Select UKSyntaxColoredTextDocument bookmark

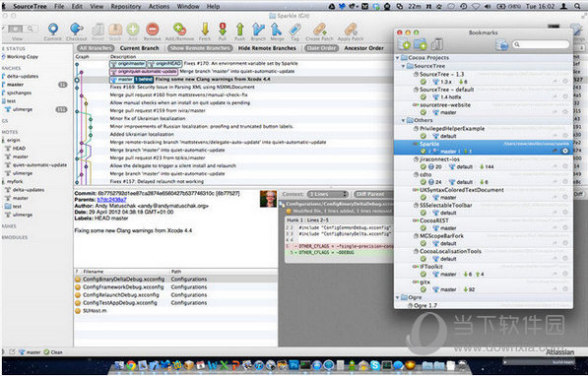(483, 194)
